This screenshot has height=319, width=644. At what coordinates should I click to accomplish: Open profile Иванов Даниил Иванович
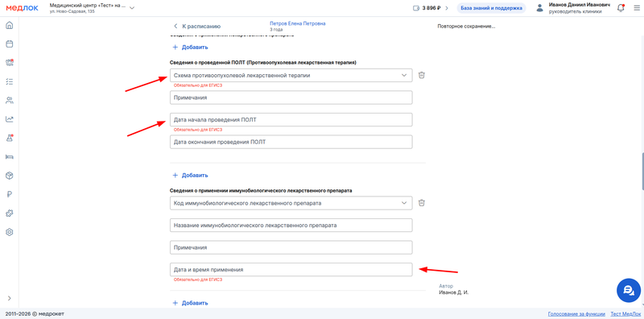[x=579, y=8]
